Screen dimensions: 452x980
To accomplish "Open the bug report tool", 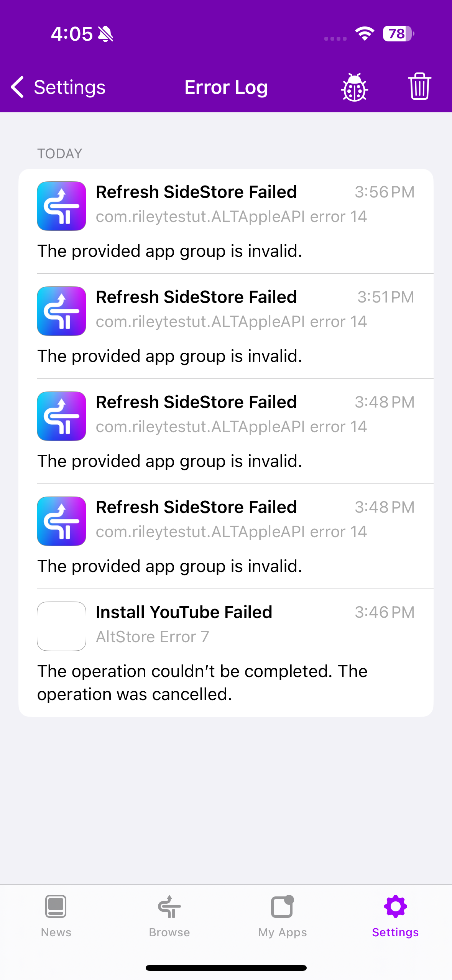I will coord(354,87).
